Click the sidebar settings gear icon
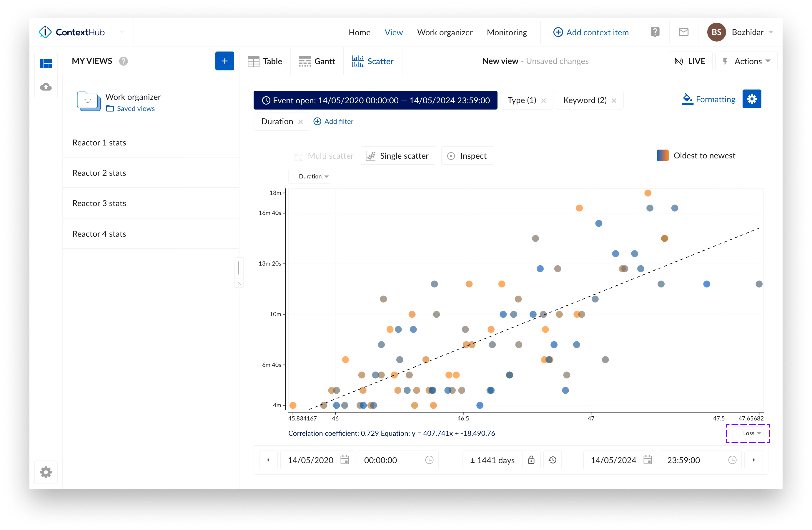The image size is (812, 530). coord(46,472)
